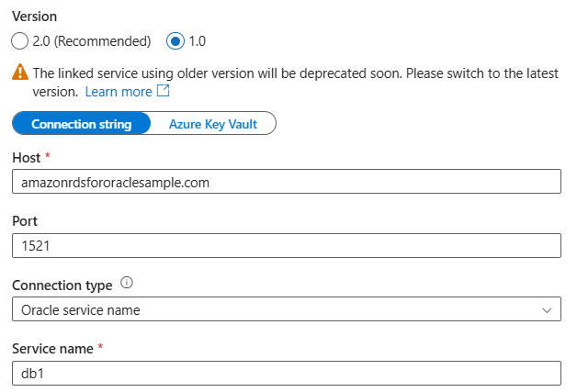The width and height of the screenshot is (577, 392).
Task: Select the 2.0 (Recommended) version option
Action: click(x=21, y=41)
